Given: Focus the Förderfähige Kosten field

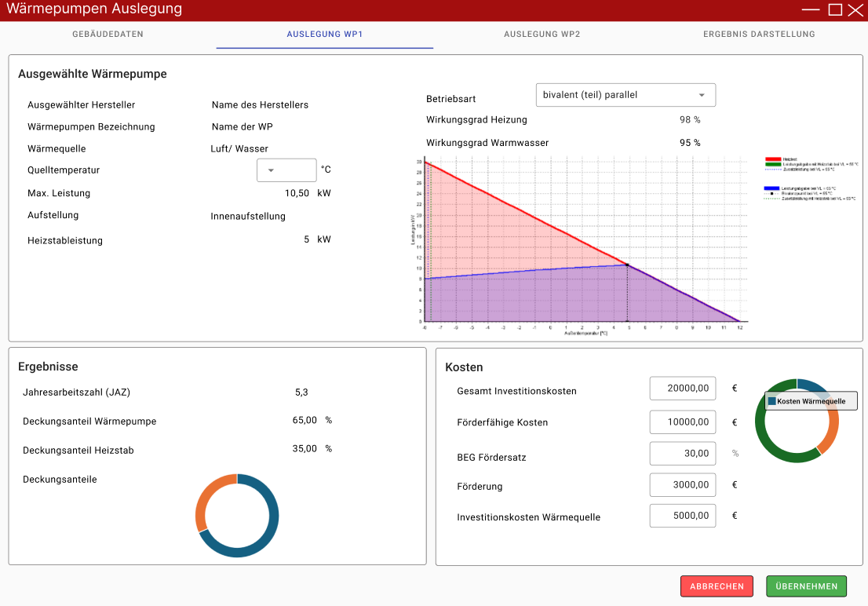Looking at the screenshot, I should click(x=682, y=422).
